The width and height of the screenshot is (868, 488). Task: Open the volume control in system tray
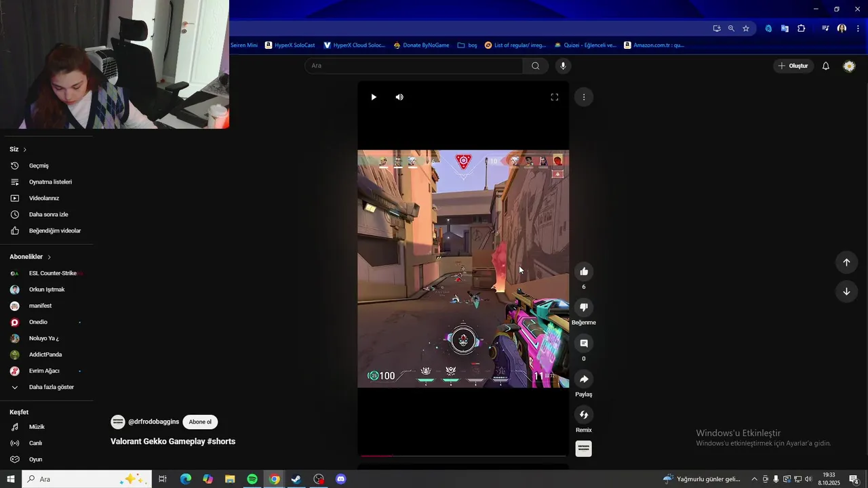[x=808, y=479]
